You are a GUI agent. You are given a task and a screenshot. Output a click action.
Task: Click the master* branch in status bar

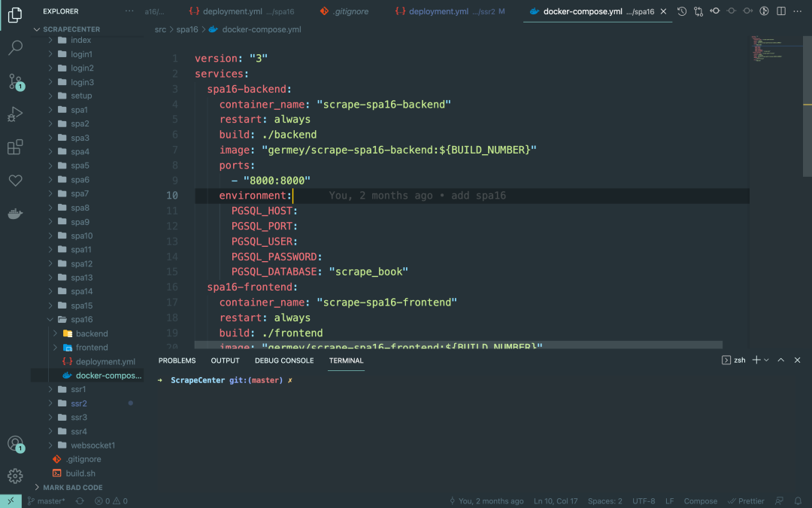45,500
